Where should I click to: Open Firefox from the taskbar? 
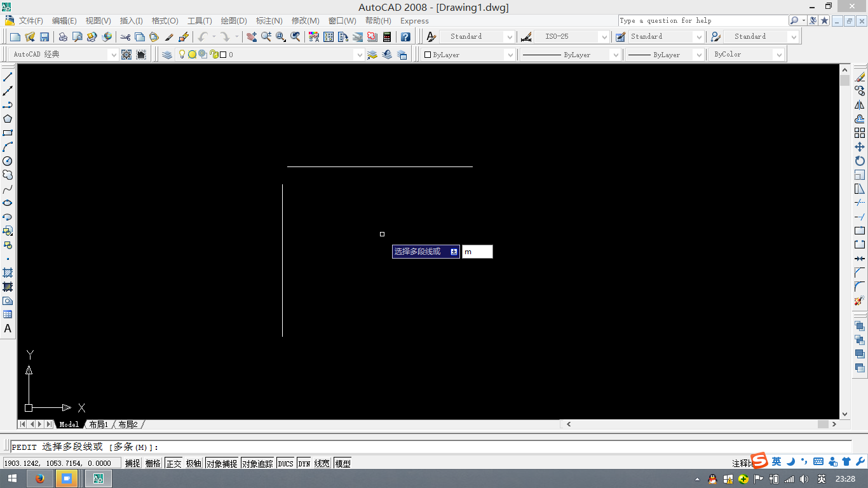40,478
